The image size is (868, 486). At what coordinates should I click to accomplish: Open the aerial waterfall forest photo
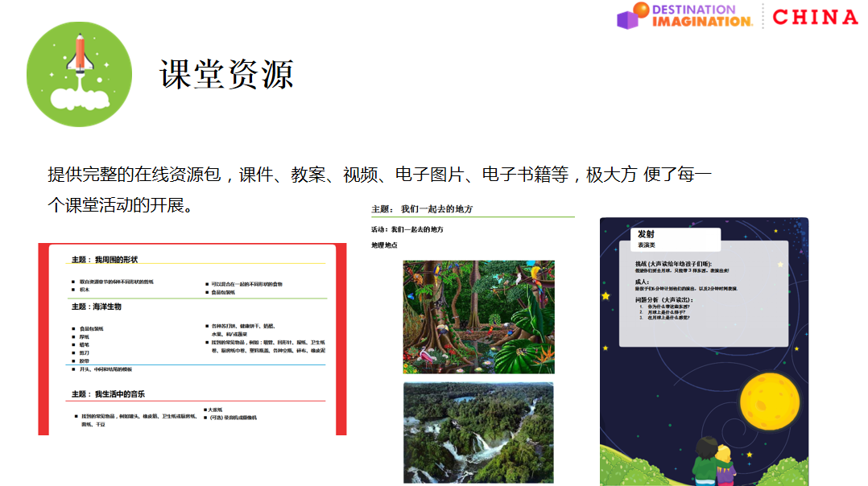click(x=478, y=433)
